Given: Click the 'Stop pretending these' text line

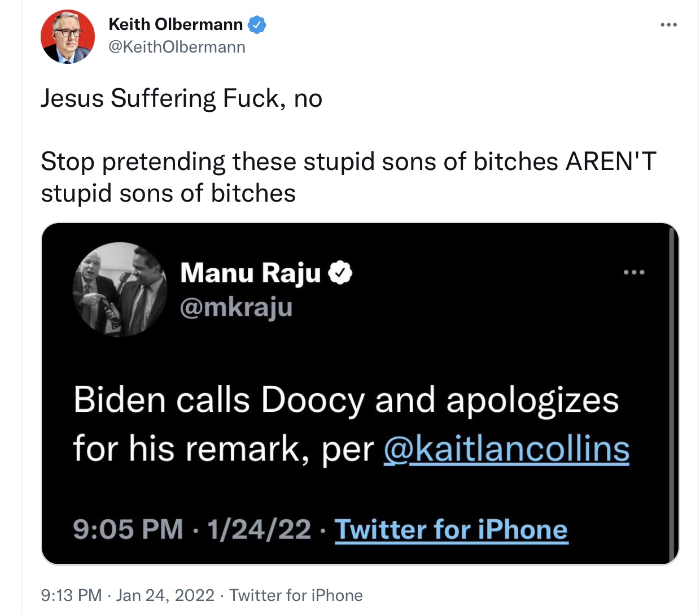Looking at the screenshot, I should point(348,162).
